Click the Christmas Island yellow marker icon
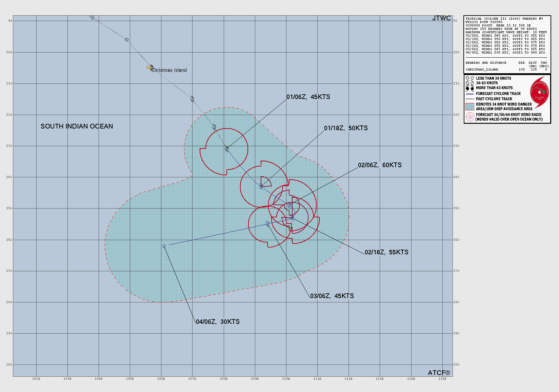Image resolution: width=559 pixels, height=392 pixels. (x=149, y=68)
